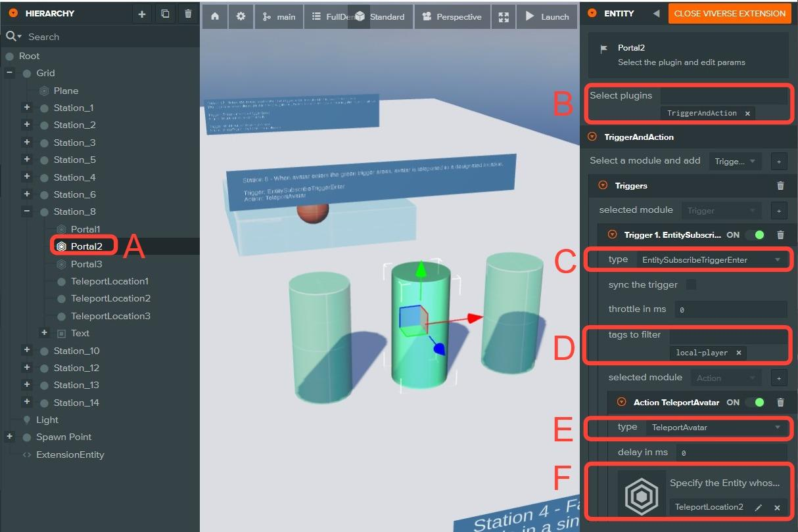Image resolution: width=798 pixels, height=532 pixels.
Task: Collapse the Station_8 tree node
Action: coord(27,211)
